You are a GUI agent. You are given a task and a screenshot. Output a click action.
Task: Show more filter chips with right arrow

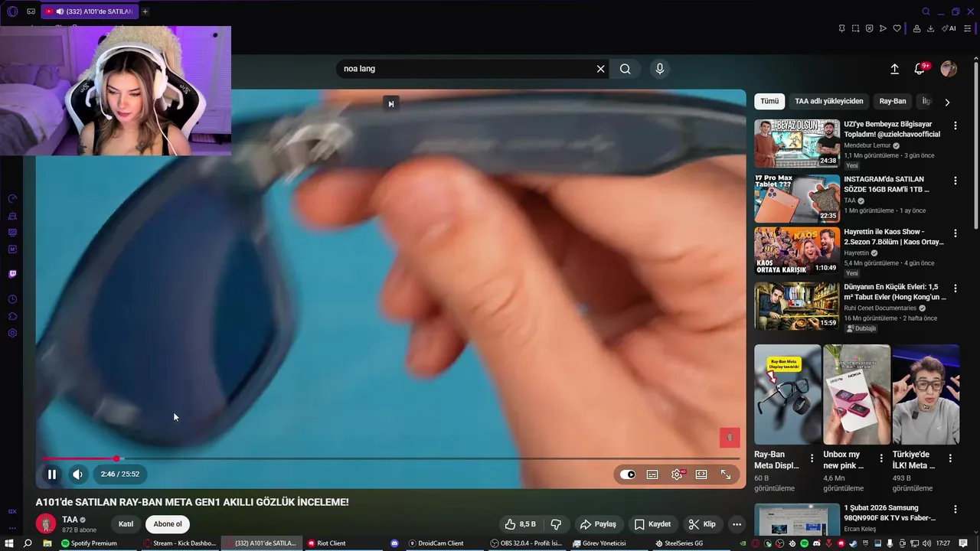(x=947, y=102)
